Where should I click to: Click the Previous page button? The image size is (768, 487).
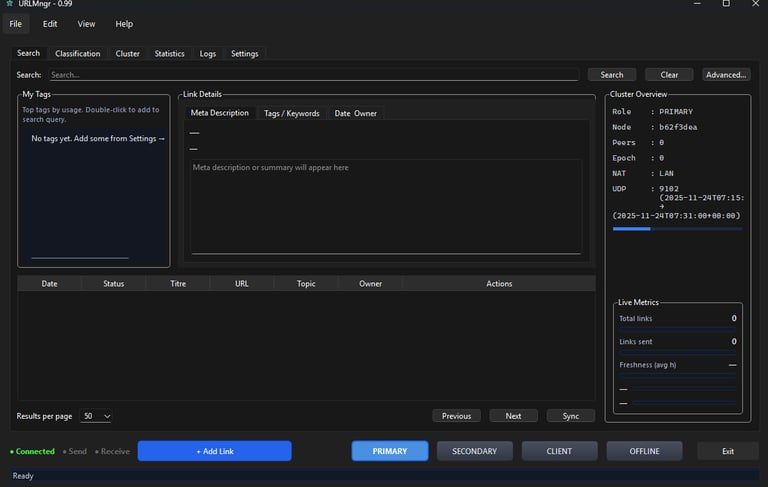(456, 416)
